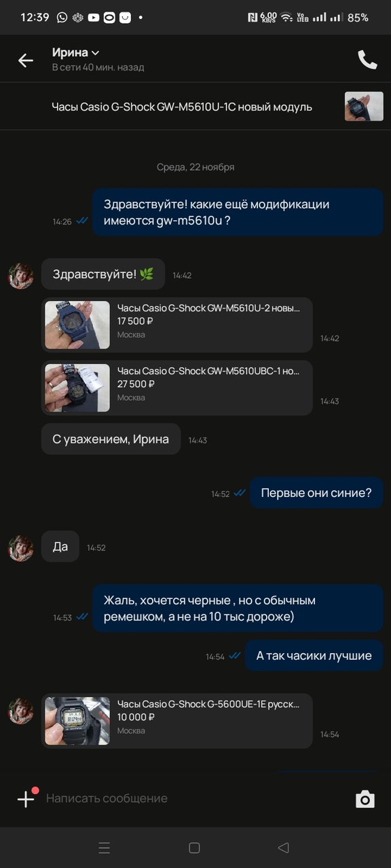Tap the blue watch photo thumbnail
The height and width of the screenshot is (868, 391).
(x=77, y=325)
